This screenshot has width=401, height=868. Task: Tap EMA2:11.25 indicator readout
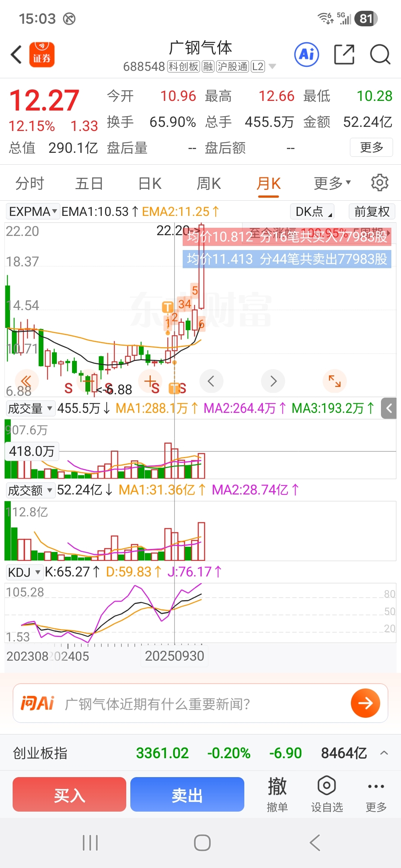click(180, 211)
